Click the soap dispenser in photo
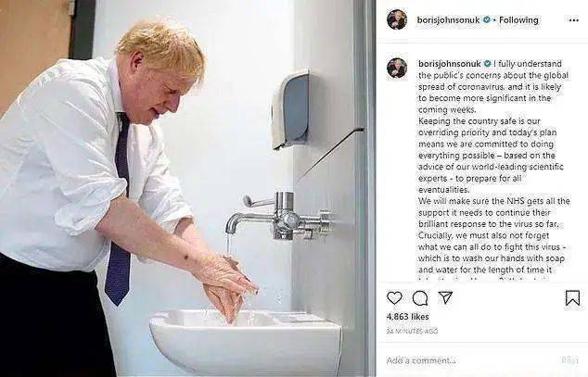 tap(291, 109)
